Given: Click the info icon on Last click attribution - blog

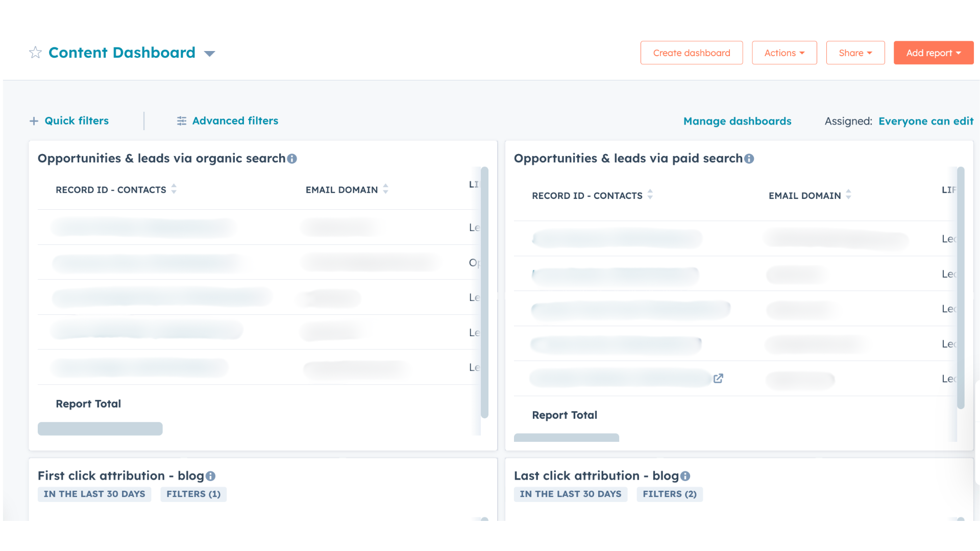Looking at the screenshot, I should (x=684, y=476).
